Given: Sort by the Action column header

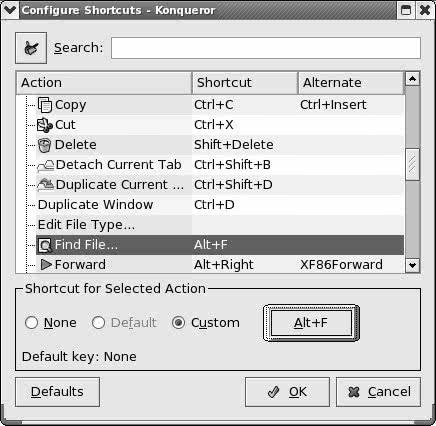Looking at the screenshot, I should point(104,83).
